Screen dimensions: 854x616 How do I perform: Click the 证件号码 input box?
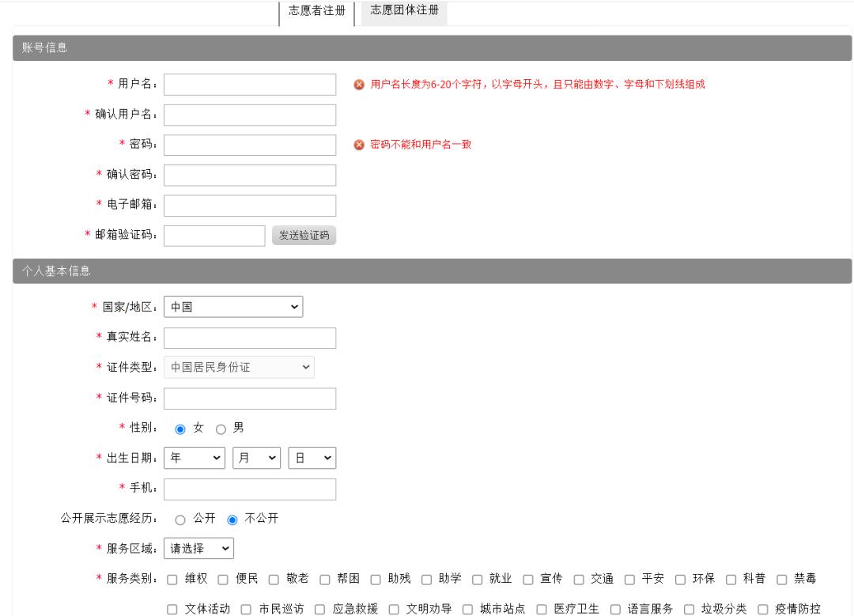point(249,399)
